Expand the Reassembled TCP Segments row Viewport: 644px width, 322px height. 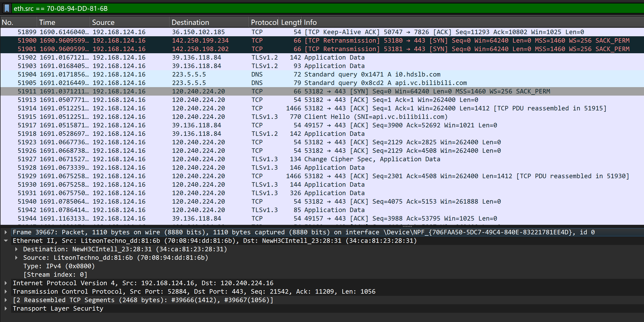click(x=6, y=300)
